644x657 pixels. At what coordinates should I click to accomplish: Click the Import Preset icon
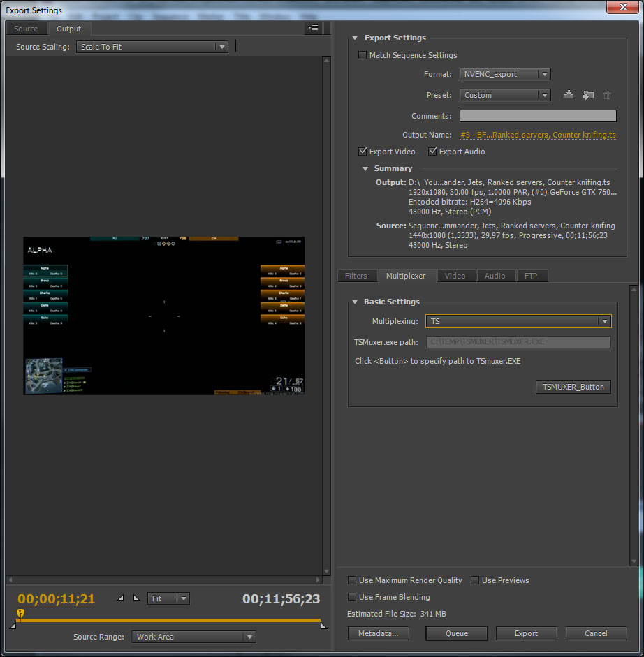coord(588,95)
